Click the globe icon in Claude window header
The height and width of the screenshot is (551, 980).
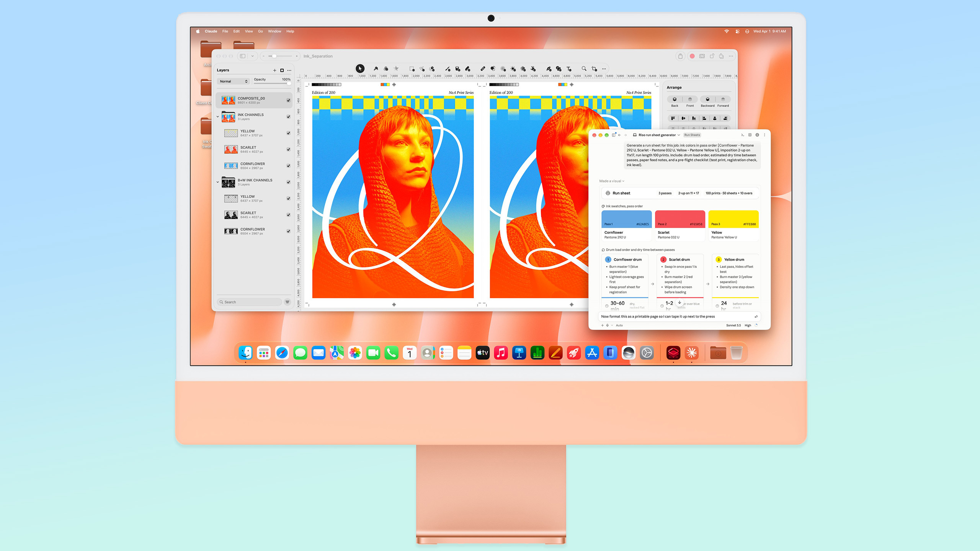tap(757, 135)
